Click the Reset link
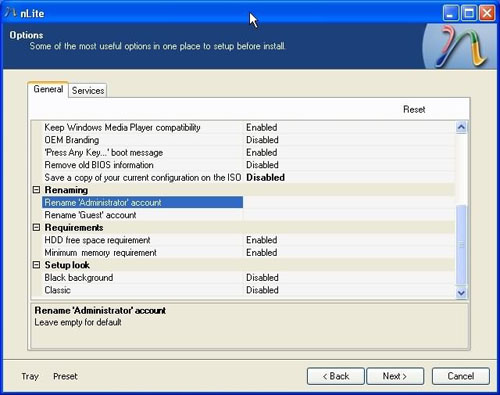The width and height of the screenshot is (500, 395). 414,109
